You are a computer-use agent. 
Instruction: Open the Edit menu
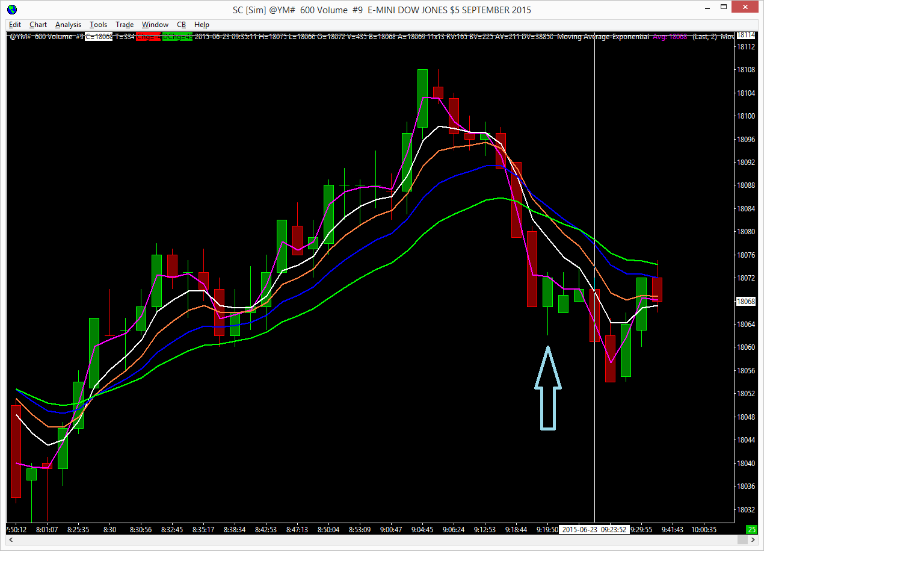click(15, 25)
